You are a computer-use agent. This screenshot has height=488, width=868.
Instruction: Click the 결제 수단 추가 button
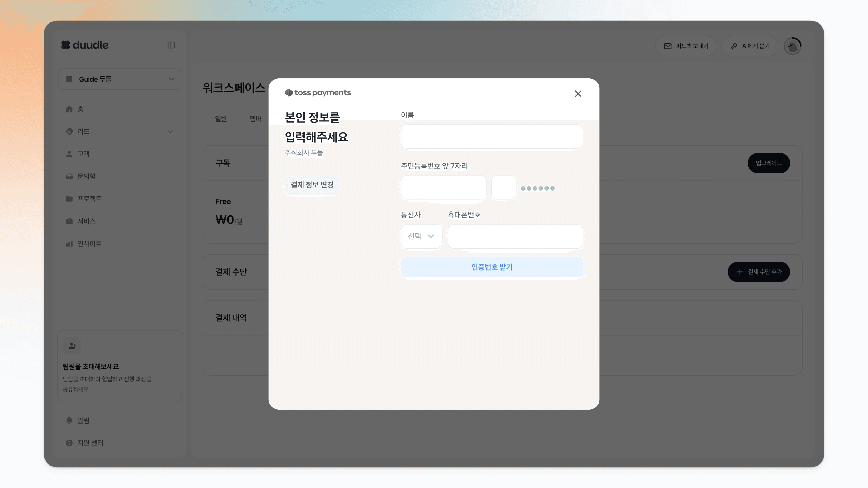759,272
